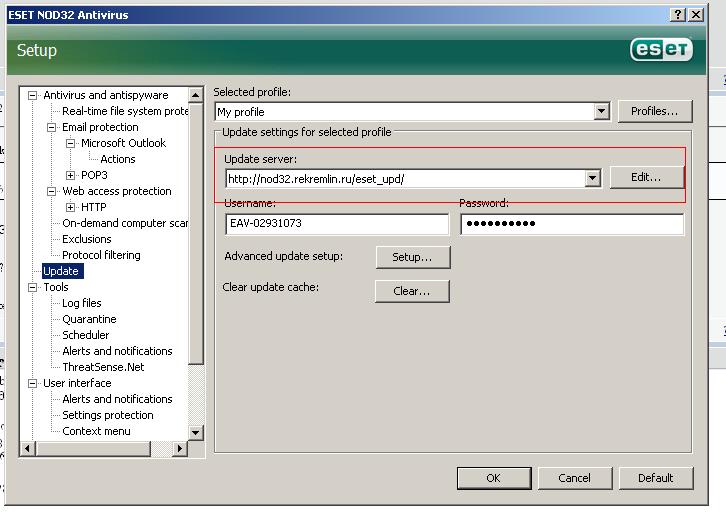Click Clear... to clear update cache
Screen dimensions: 726x517
[412, 291]
